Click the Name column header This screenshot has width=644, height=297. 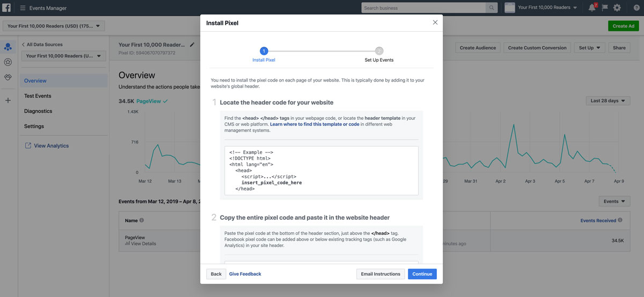click(x=131, y=220)
